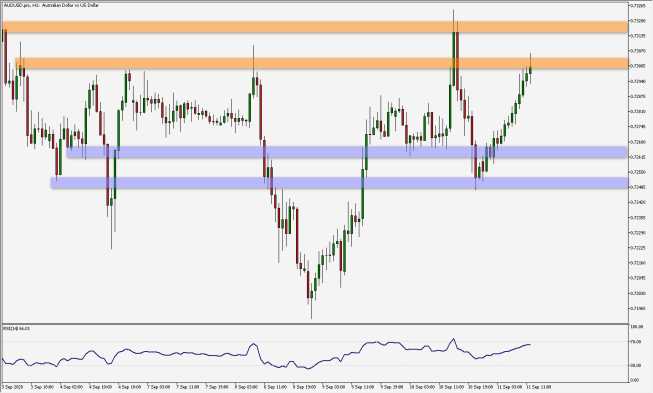
Task: Click the RSI indicator line
Action: (267, 355)
